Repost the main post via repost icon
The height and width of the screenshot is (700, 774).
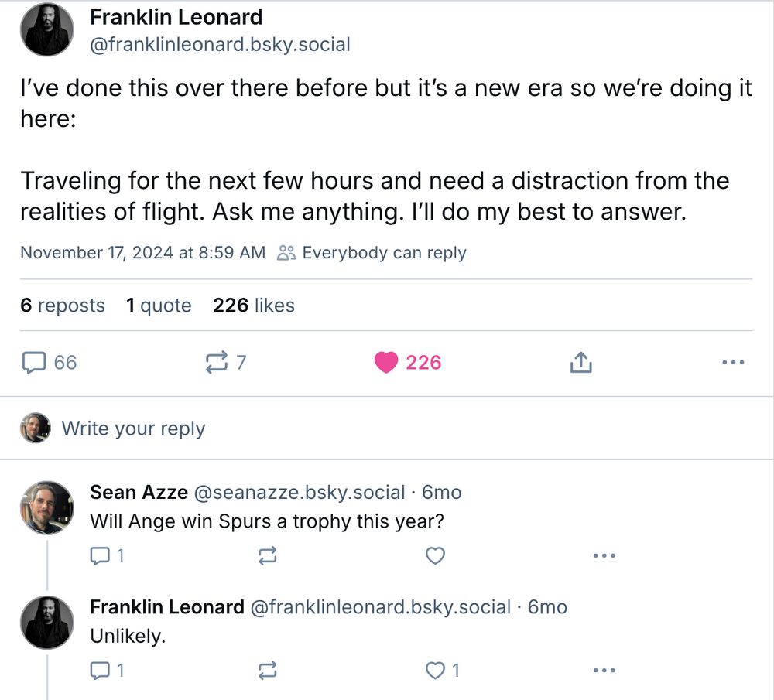(225, 363)
